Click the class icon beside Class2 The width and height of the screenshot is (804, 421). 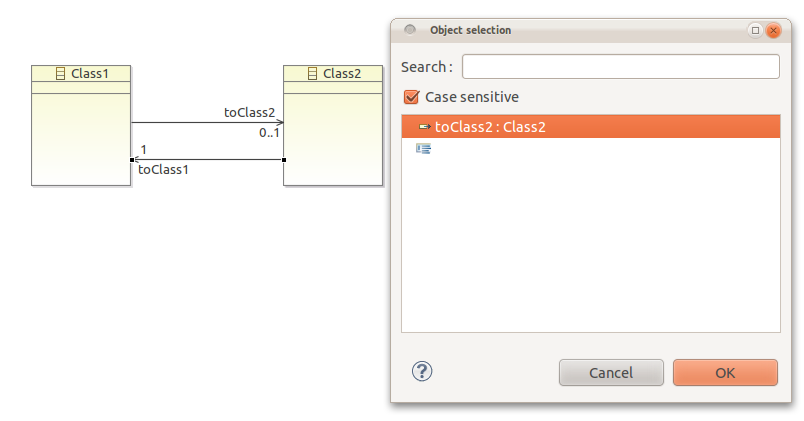pos(312,74)
